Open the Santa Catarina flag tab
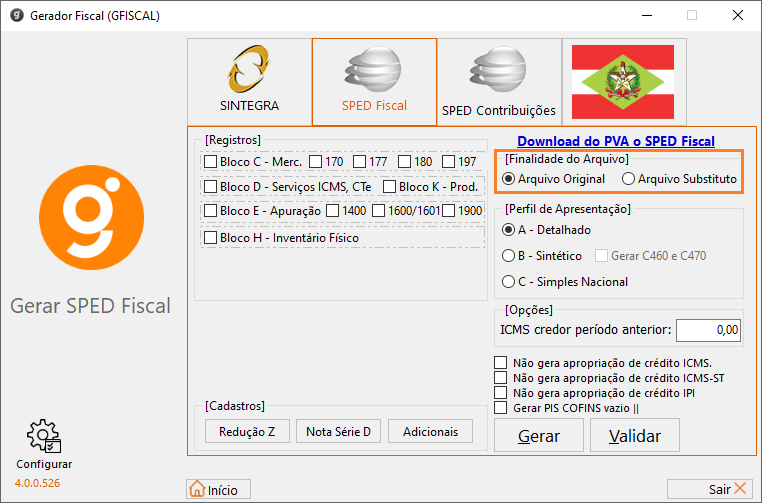 (624, 82)
